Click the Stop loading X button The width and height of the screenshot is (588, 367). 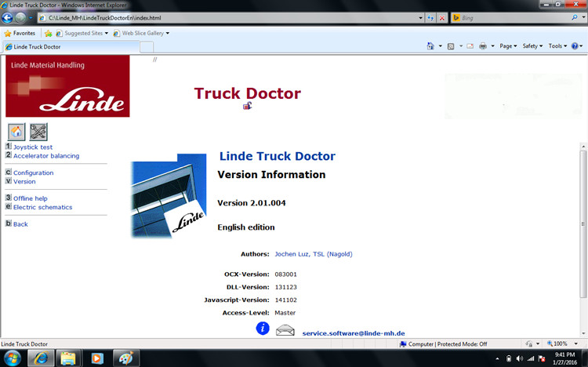click(x=442, y=17)
